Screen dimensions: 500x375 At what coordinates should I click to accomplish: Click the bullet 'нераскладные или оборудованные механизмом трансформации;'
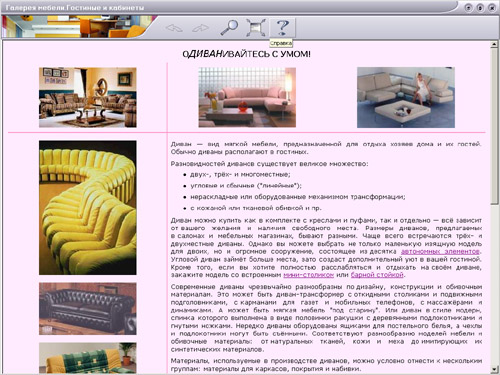point(298,197)
